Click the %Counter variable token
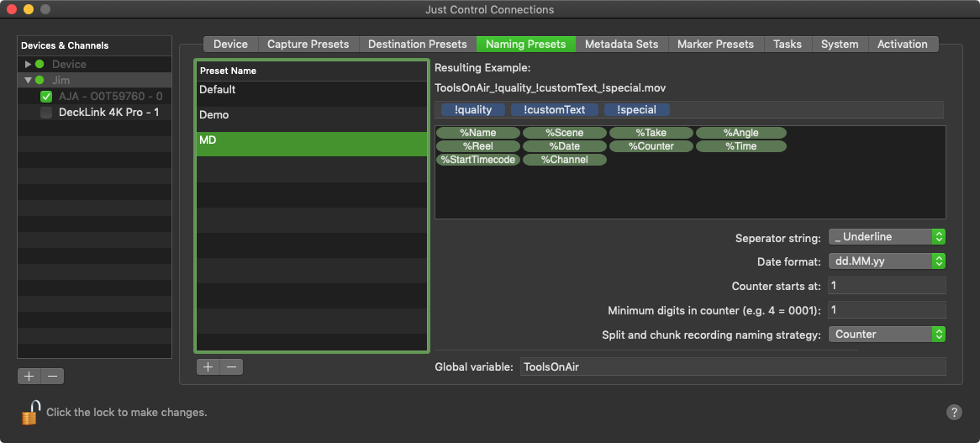This screenshot has width=980, height=443. (x=651, y=146)
